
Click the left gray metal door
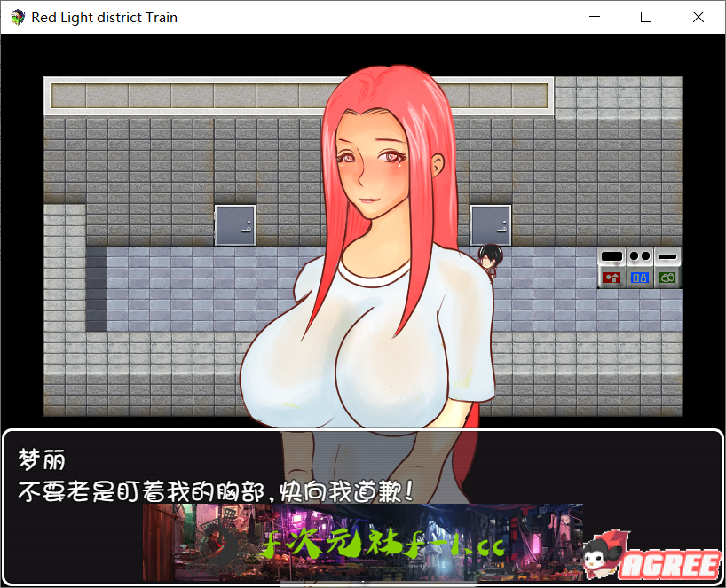pos(235,225)
